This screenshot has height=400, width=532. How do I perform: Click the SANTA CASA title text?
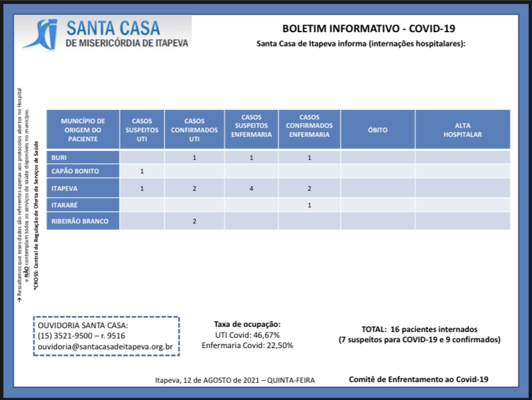pos(113,28)
